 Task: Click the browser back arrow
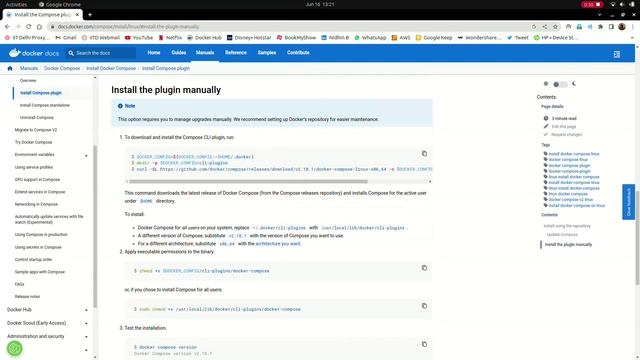click(8, 27)
